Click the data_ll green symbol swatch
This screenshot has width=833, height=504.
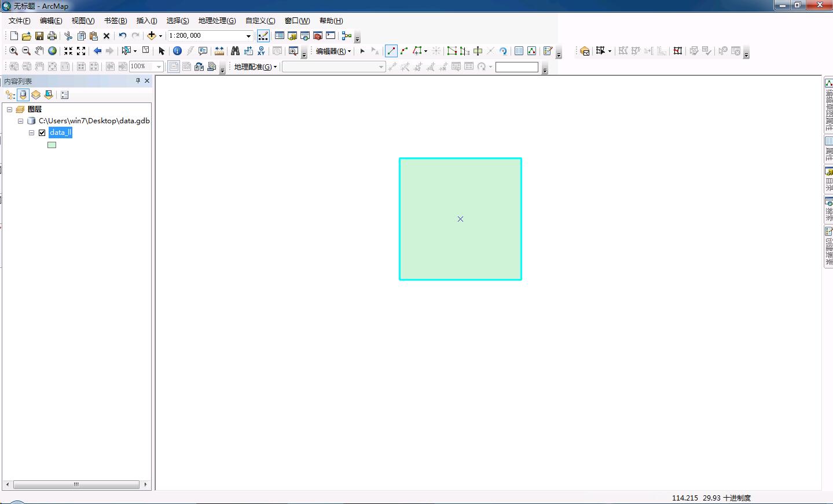pyautogui.click(x=52, y=145)
